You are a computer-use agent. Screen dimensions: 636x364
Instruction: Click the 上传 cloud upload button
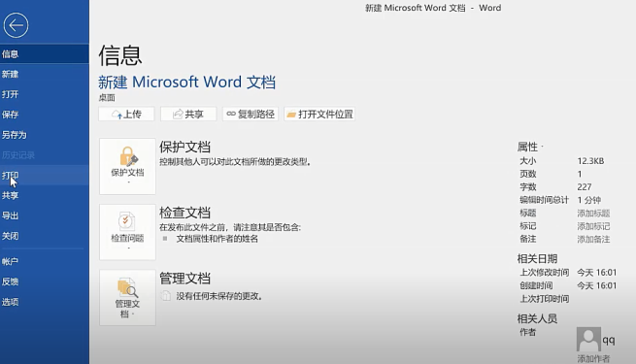point(126,115)
